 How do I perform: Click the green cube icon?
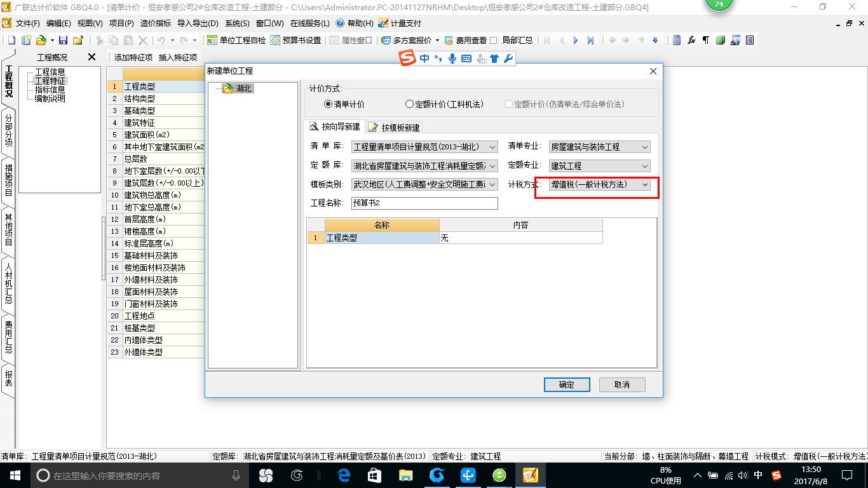coord(720,40)
